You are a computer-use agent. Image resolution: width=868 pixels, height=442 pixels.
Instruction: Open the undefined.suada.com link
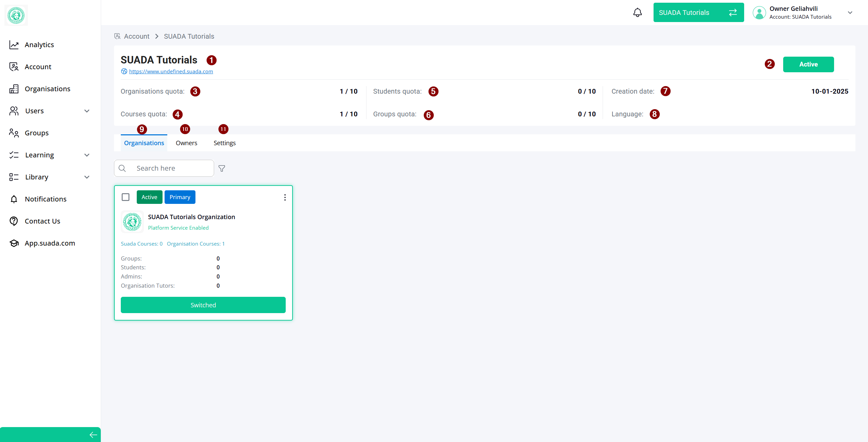tap(171, 72)
